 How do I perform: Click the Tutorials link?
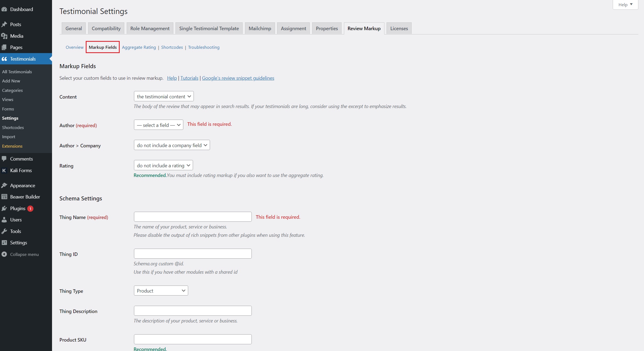pos(189,78)
